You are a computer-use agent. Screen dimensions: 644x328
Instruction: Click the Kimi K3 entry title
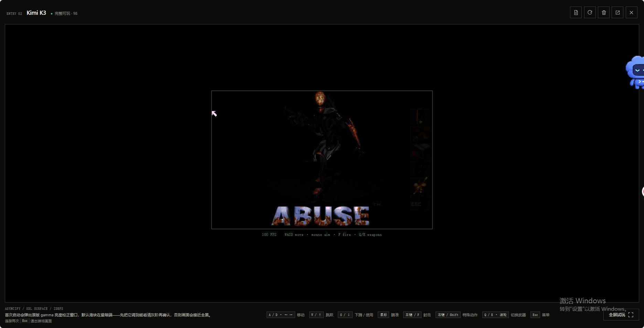click(36, 13)
